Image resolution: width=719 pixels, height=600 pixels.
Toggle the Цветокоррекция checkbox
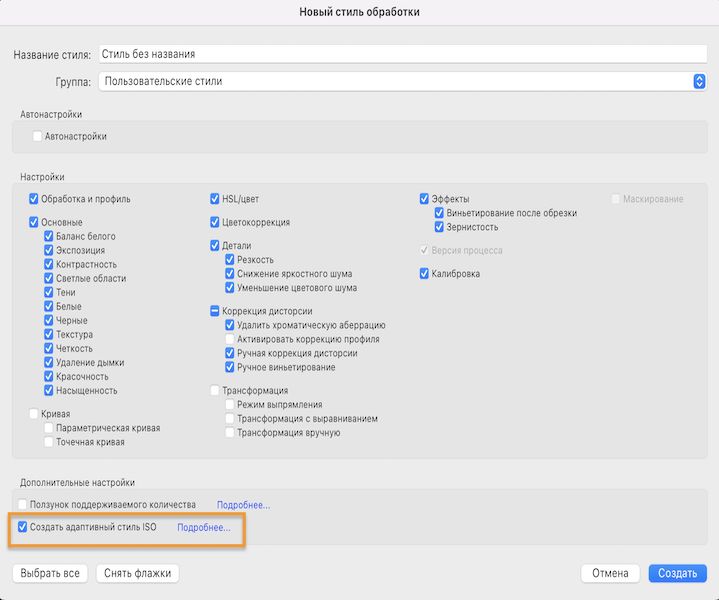(215, 222)
